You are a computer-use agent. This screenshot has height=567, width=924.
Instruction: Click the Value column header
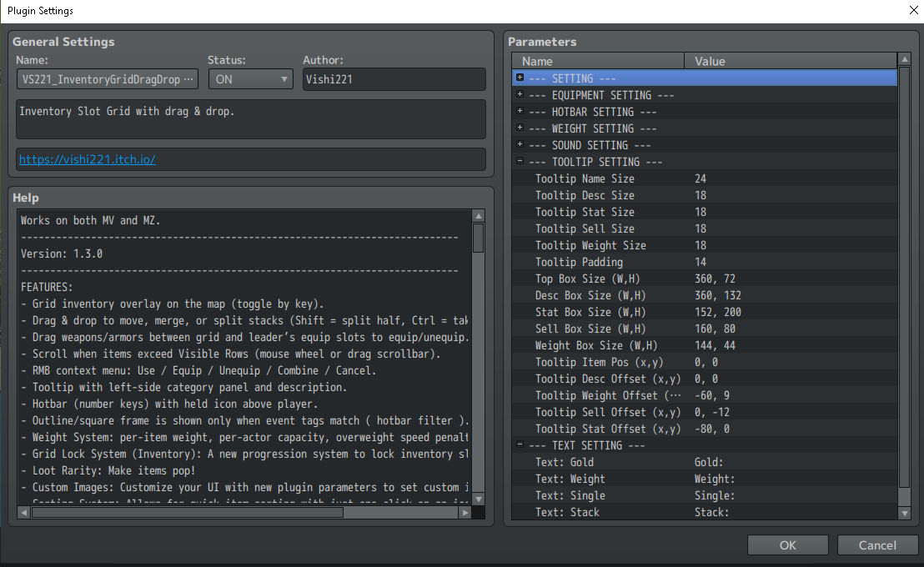coord(791,62)
